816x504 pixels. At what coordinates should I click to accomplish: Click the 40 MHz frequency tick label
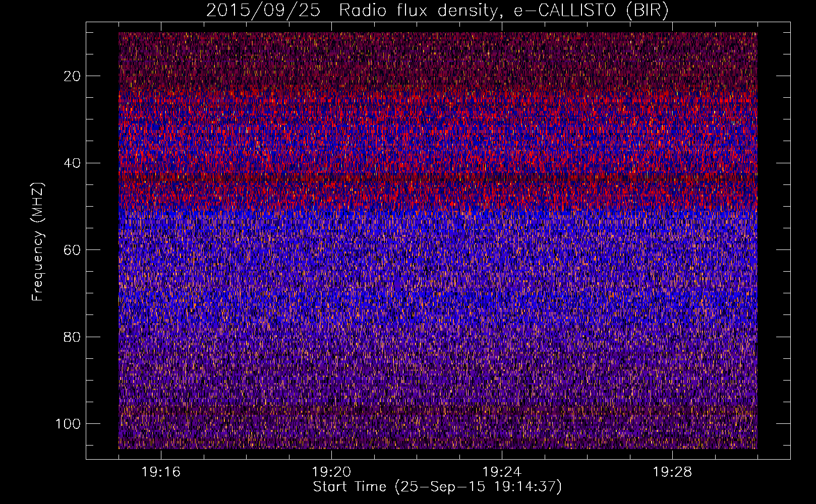pos(73,163)
